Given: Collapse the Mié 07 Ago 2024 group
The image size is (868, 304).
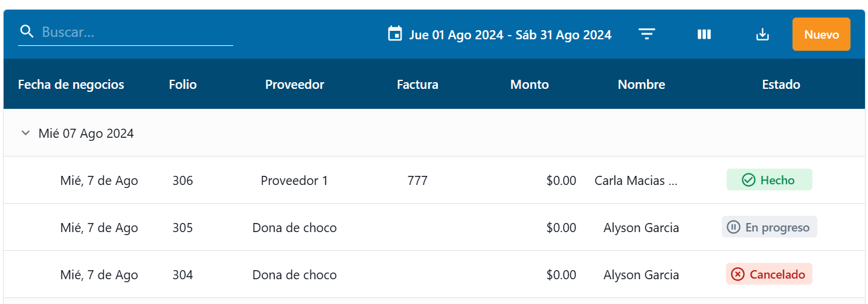Looking at the screenshot, I should coord(25,133).
